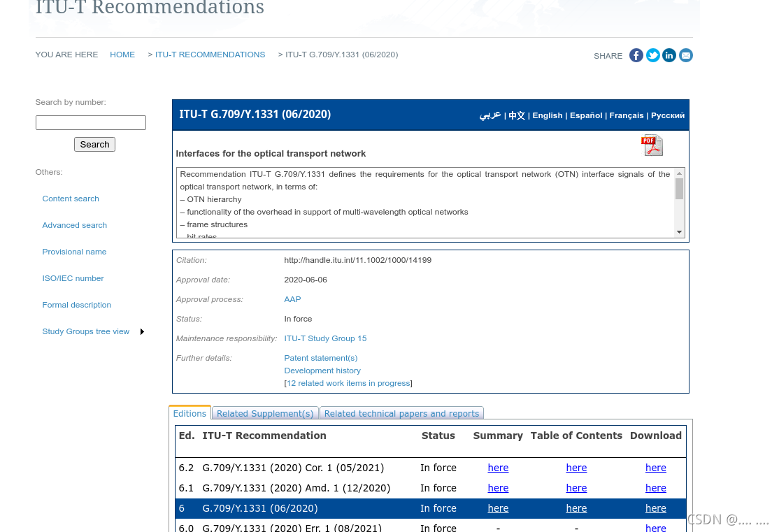Screen dimensions: 779x532
Task: Open Provisional name link
Action: [75, 252]
